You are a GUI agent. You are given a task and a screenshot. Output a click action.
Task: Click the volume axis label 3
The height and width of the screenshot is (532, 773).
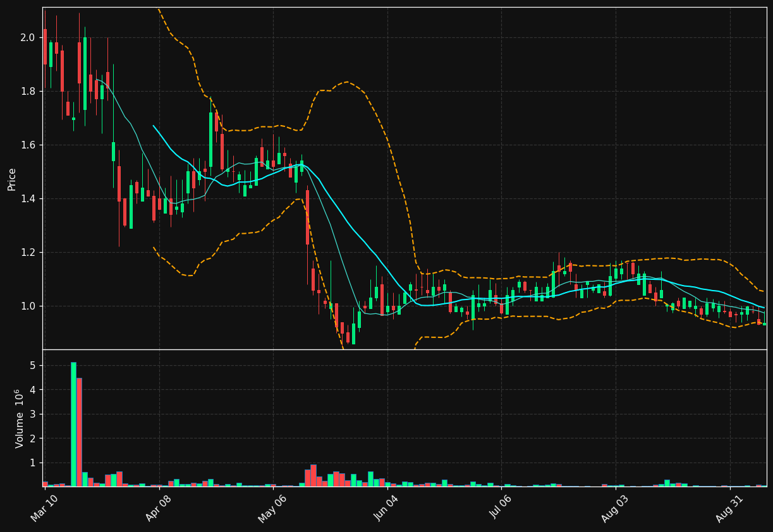pyautogui.click(x=32, y=414)
